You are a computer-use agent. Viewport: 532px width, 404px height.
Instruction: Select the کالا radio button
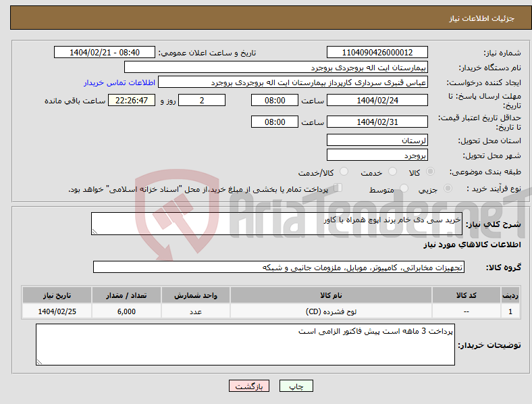(x=430, y=172)
